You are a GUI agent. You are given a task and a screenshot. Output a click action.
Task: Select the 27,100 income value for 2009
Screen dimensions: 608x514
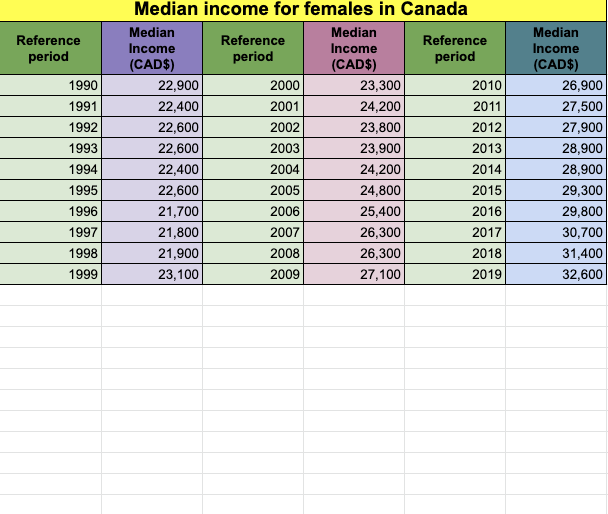pos(354,274)
